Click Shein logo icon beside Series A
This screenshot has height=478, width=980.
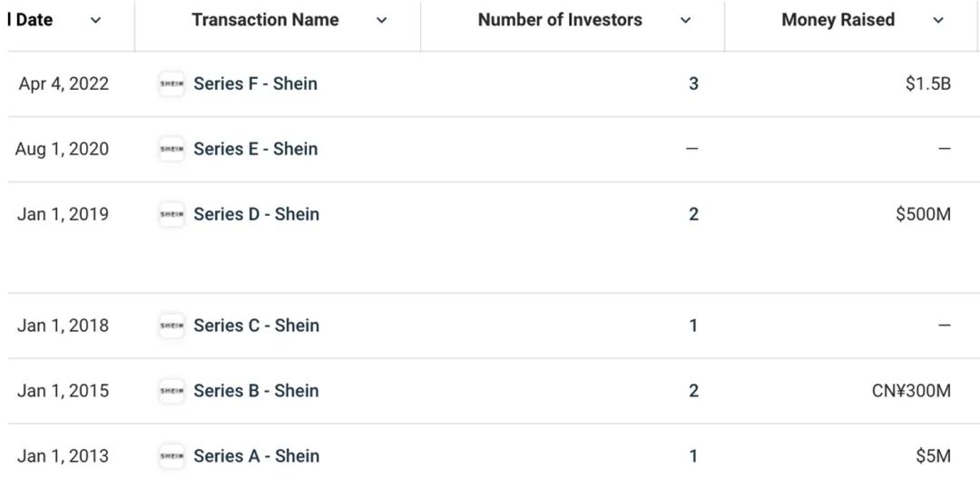pos(171,456)
